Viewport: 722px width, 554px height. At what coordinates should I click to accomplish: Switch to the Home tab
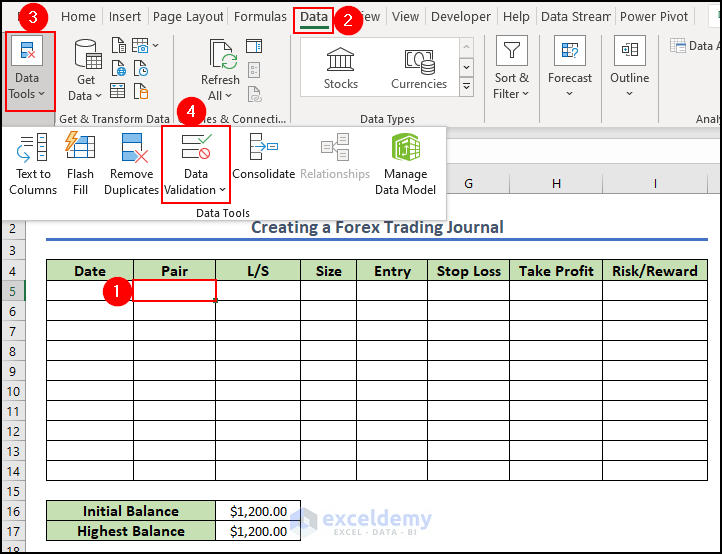pyautogui.click(x=78, y=17)
